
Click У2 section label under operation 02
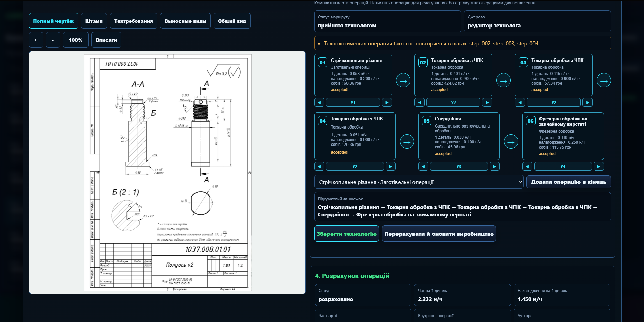(x=453, y=102)
